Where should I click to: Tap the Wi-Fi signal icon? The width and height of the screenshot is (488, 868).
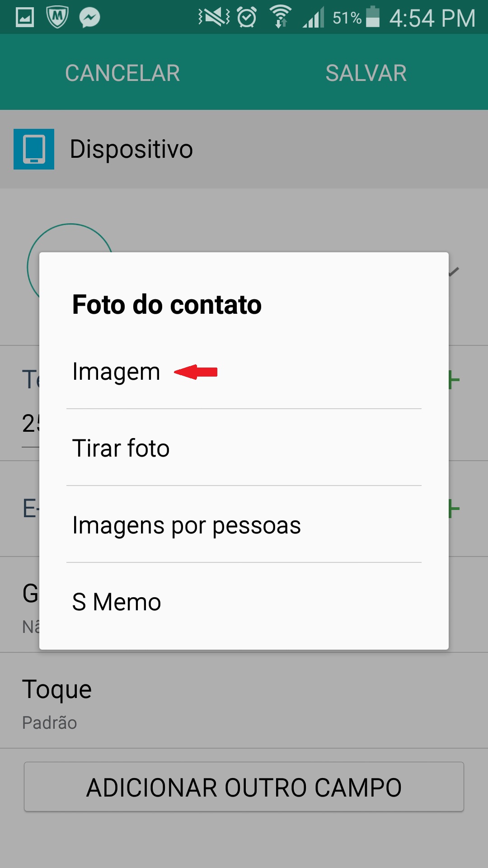pos(281,18)
